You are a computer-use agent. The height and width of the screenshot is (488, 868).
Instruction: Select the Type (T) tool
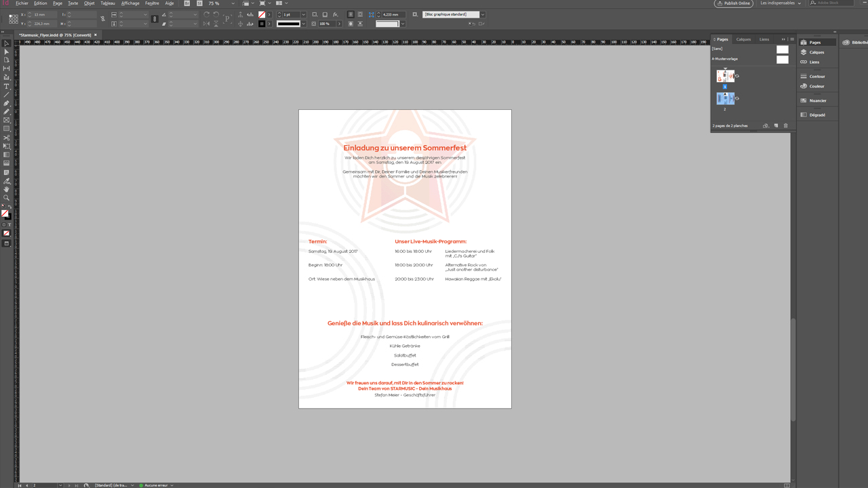[x=7, y=85]
